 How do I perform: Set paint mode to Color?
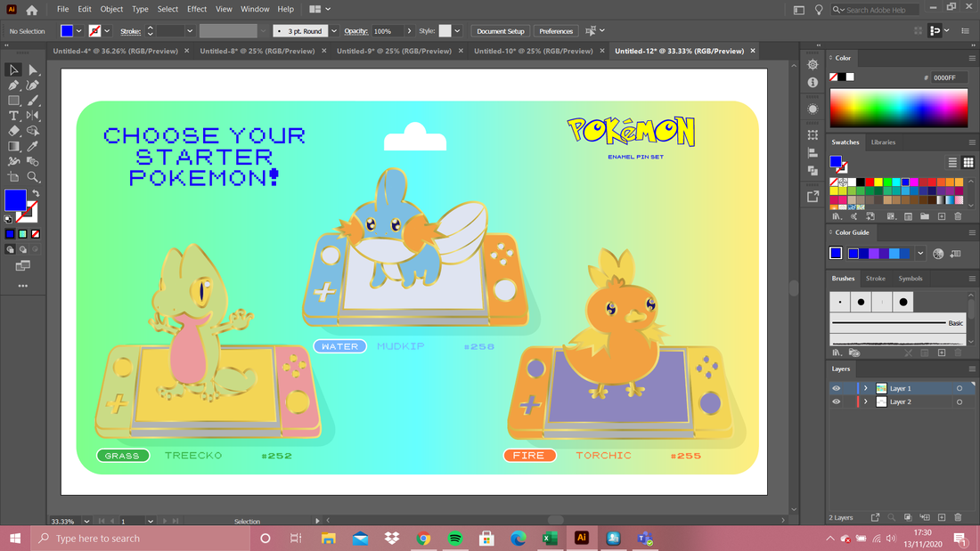tap(10, 233)
